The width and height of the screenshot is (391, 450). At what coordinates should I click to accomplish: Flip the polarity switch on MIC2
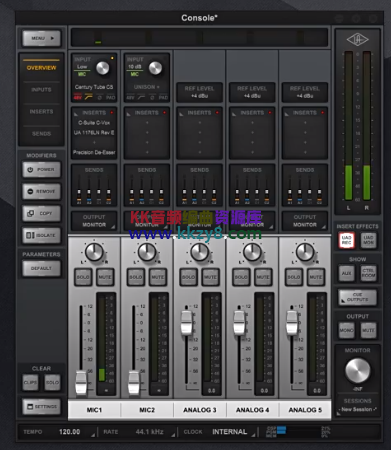coord(152,98)
